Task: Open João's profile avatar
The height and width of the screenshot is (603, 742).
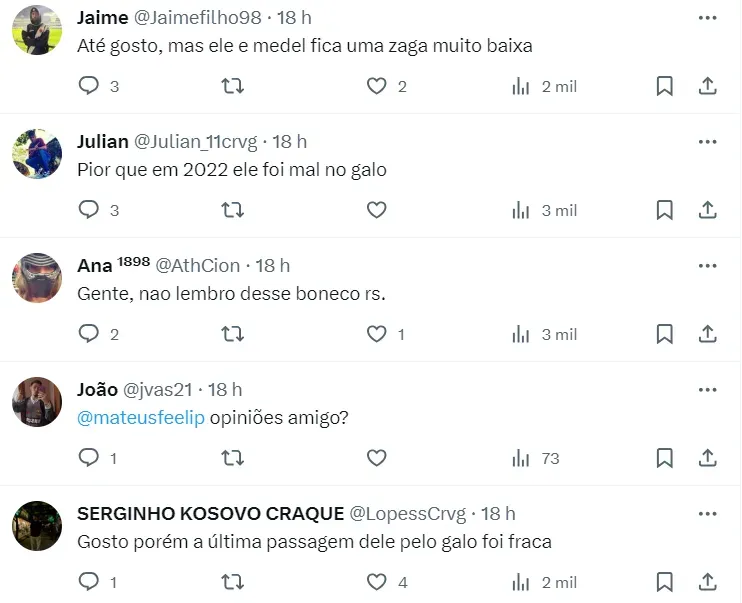Action: pyautogui.click(x=37, y=402)
